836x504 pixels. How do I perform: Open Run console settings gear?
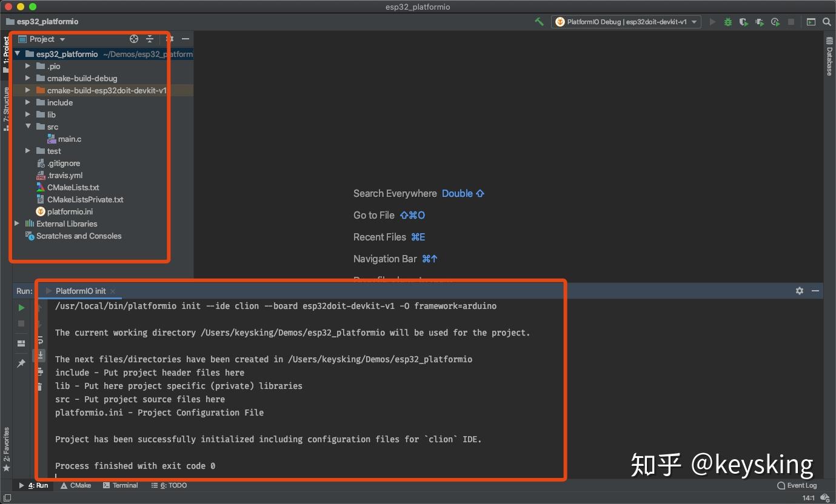point(799,291)
